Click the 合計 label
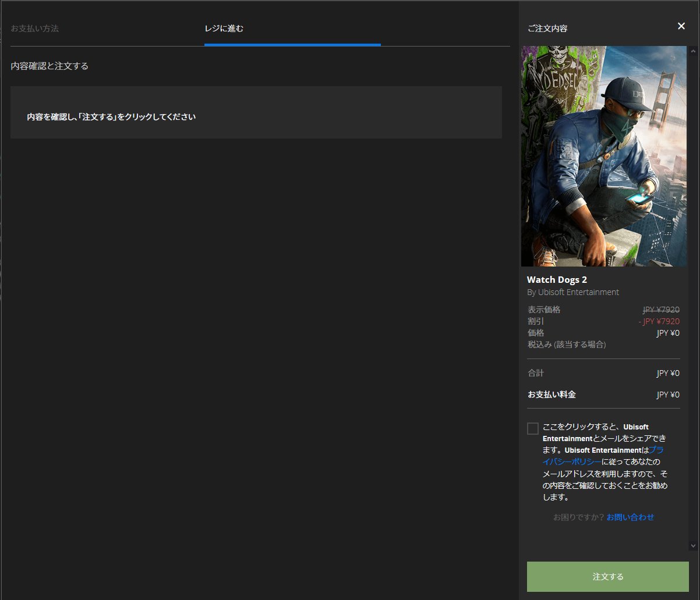 click(536, 373)
